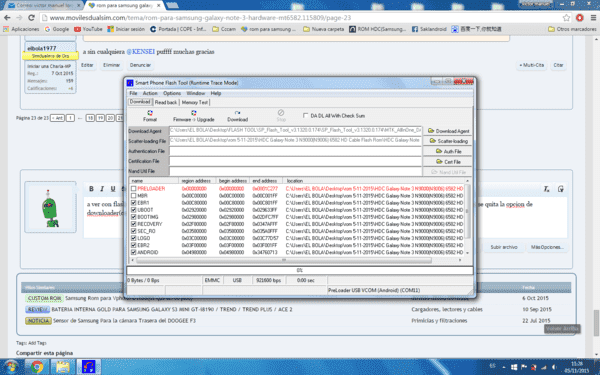Open the Window menu in Flash Tool
The image size is (600, 375).
click(x=196, y=93)
